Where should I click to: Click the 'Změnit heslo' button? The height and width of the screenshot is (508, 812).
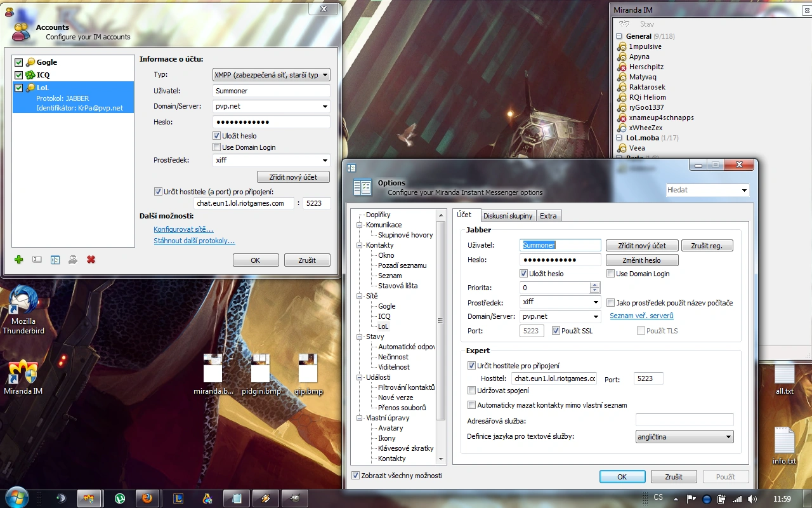pyautogui.click(x=642, y=260)
